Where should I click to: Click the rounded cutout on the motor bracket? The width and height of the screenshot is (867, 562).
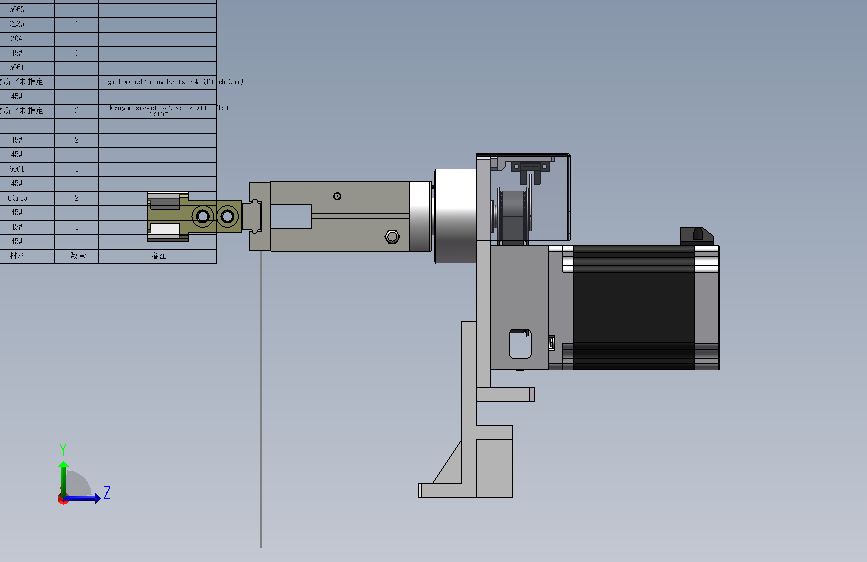point(520,344)
